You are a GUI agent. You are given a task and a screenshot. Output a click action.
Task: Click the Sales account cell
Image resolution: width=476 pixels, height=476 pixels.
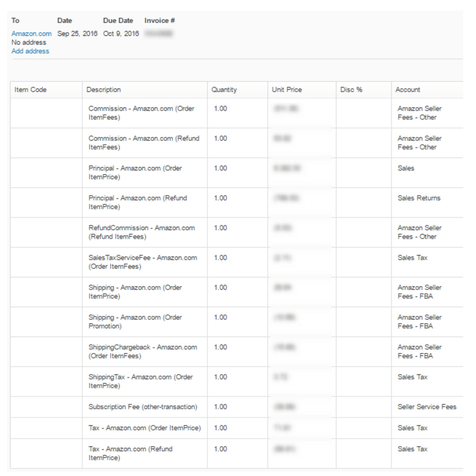click(x=427, y=173)
